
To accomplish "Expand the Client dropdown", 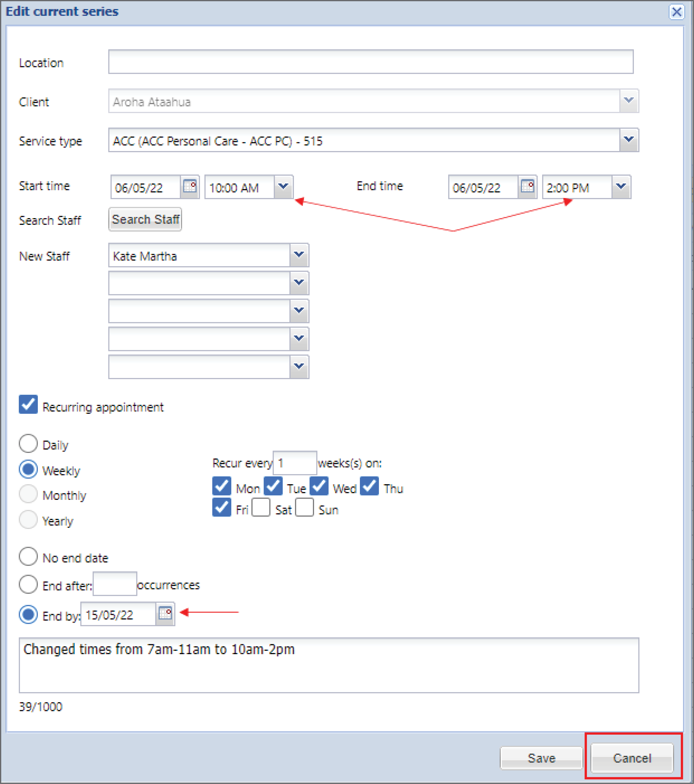I will [x=629, y=101].
